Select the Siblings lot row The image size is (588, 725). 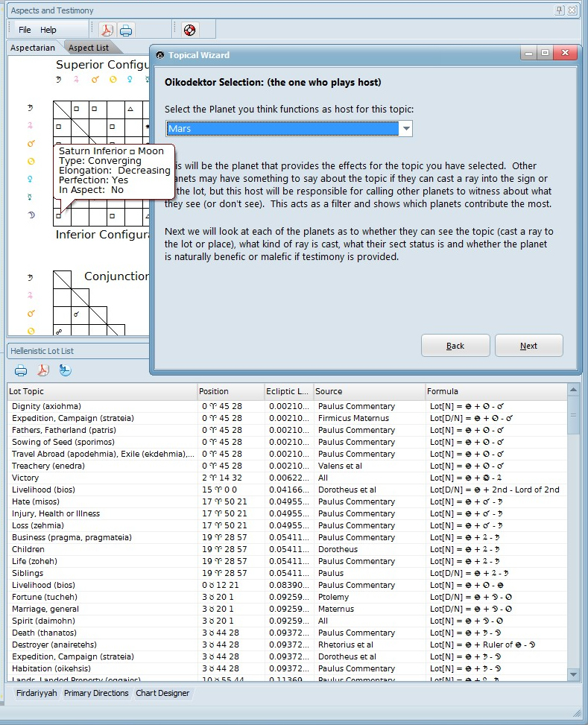pos(287,573)
